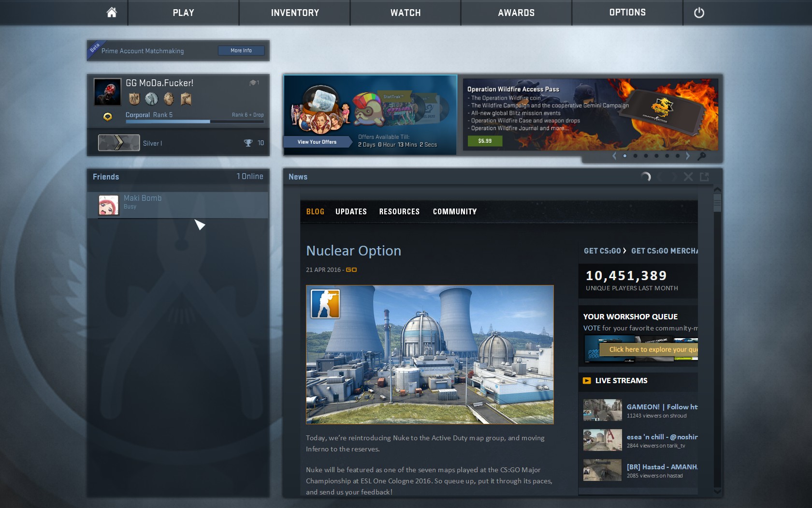Open the AWARDS menu
812x508 pixels.
pos(516,13)
